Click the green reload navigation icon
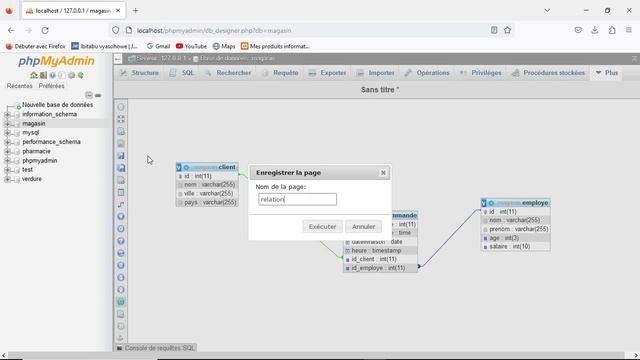The width and height of the screenshot is (640, 360). pos(81,75)
